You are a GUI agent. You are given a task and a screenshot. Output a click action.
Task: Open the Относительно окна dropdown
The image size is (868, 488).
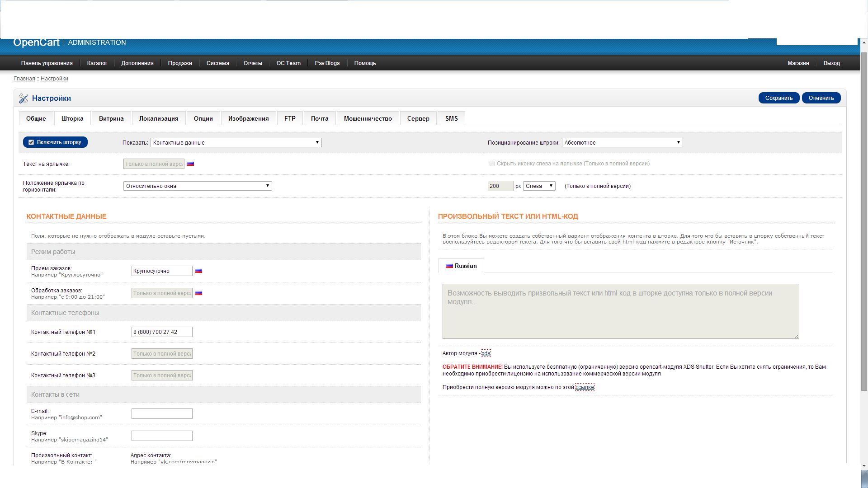198,186
